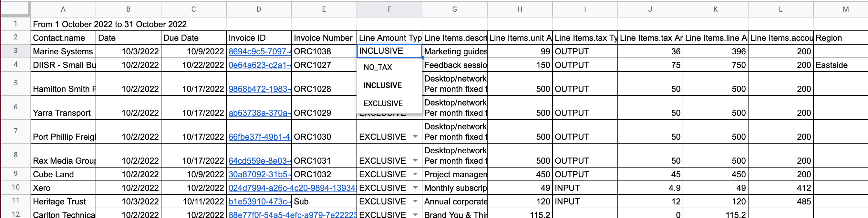Click into the INCLUSIVE cell being edited
Screen dimensions: 868x218
[389, 51]
